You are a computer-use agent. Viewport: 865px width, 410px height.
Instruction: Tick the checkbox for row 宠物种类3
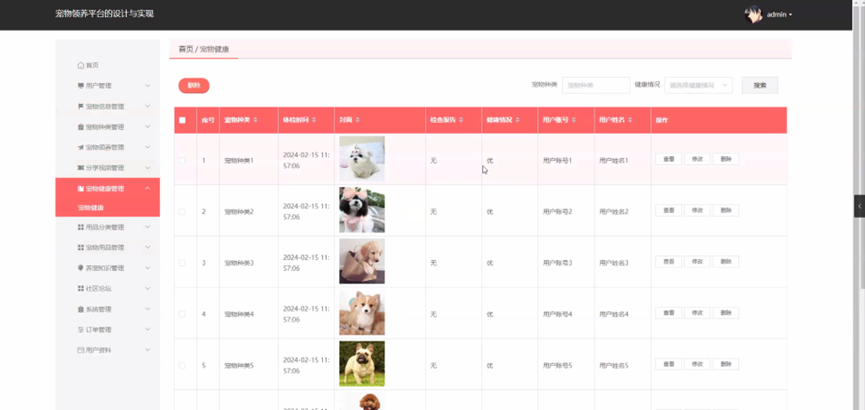coord(183,263)
